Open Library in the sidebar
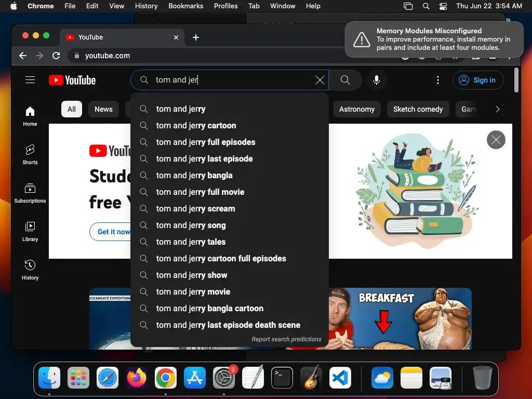 [30, 231]
